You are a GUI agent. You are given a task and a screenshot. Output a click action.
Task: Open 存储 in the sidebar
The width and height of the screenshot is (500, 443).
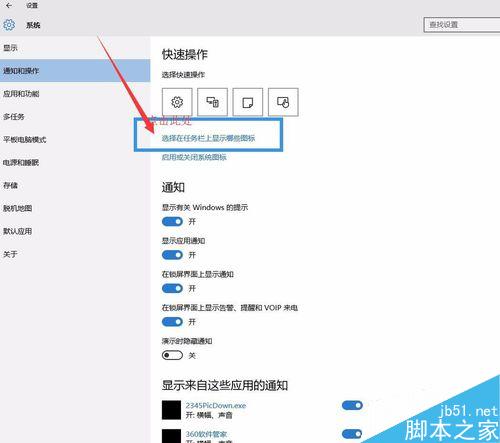tap(75, 185)
